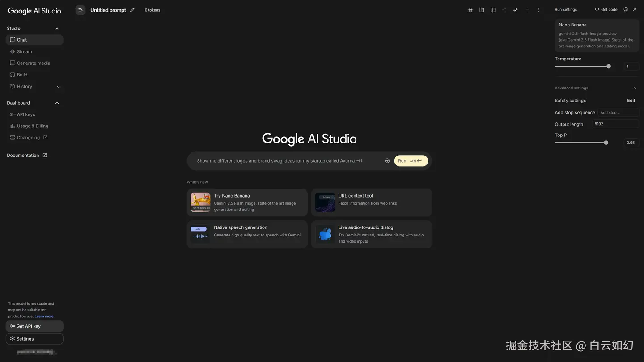Click the Temperature value field
Viewport: 644px width, 362px height.
(x=631, y=67)
